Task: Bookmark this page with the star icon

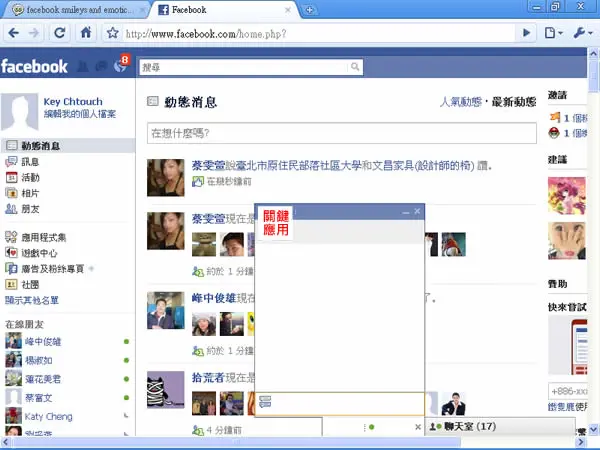Action: (112, 33)
